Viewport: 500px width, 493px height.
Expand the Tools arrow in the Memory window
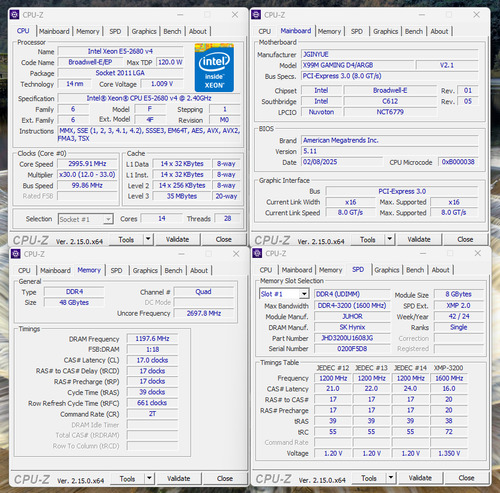tap(149, 479)
